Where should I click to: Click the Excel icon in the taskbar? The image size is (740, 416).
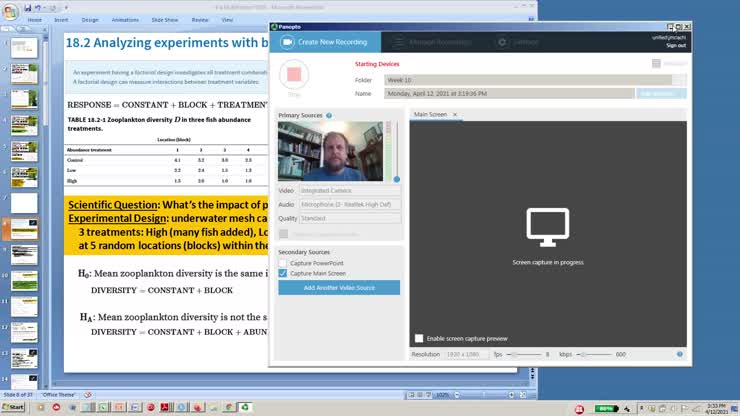(103, 407)
